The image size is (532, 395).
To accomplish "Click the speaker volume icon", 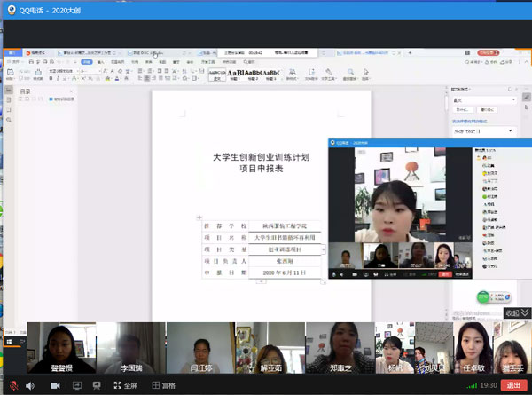I will pyautogui.click(x=30, y=386).
